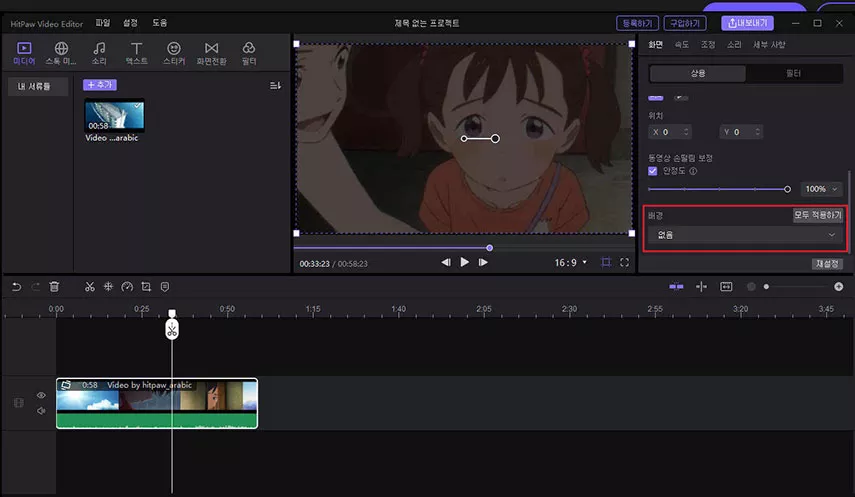The image size is (855, 497).
Task: Open the 소리 audio library
Action: pyautogui.click(x=99, y=53)
